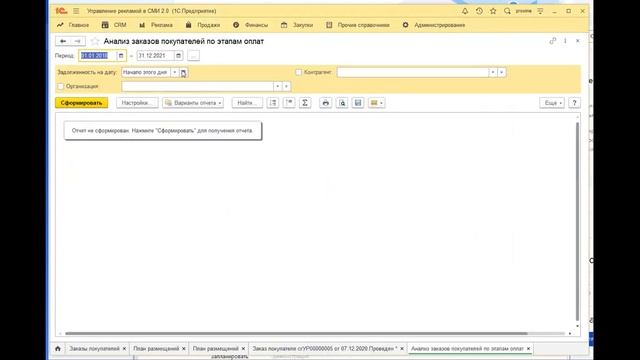Open notifications bell icon
The image size is (640, 360).
pyautogui.click(x=465, y=11)
